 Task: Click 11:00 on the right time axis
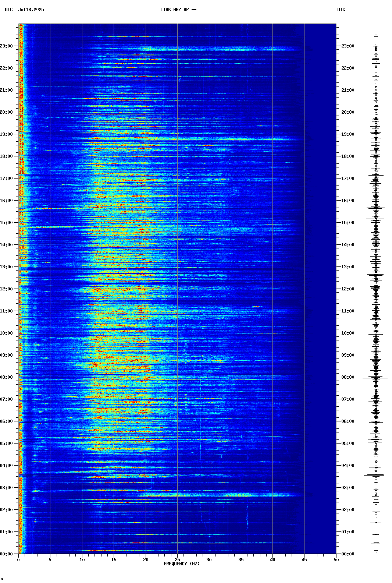tap(348, 311)
